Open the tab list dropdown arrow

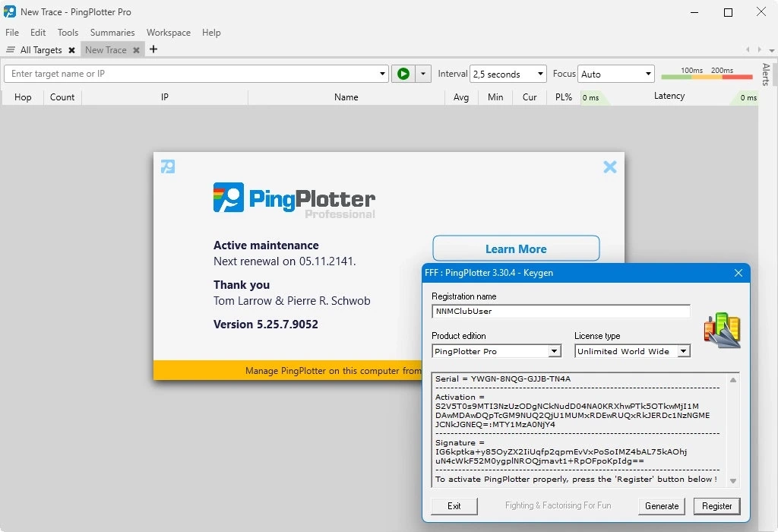point(772,50)
